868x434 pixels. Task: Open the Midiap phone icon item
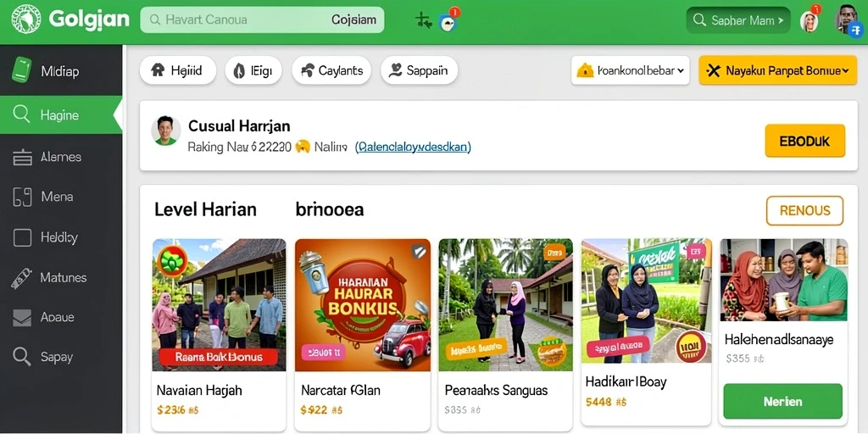[21, 70]
